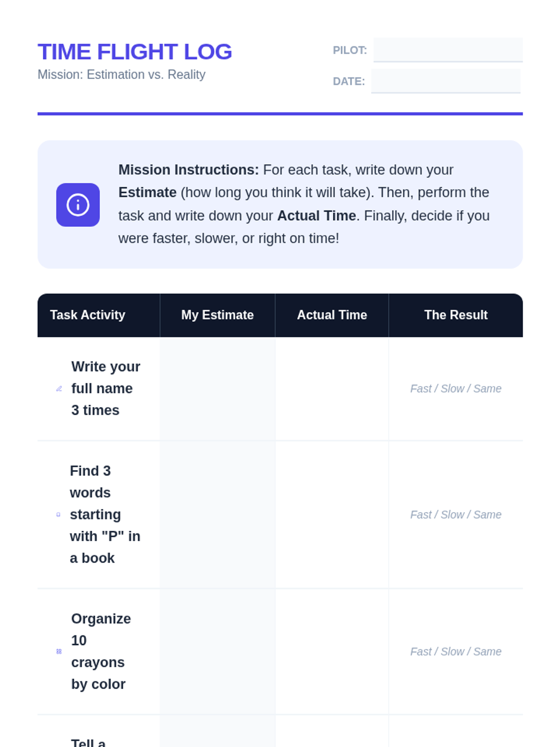This screenshot has height=747, width=560.
Task: Click the grid icon beside Organize 10 crayons
Action: 59,651
